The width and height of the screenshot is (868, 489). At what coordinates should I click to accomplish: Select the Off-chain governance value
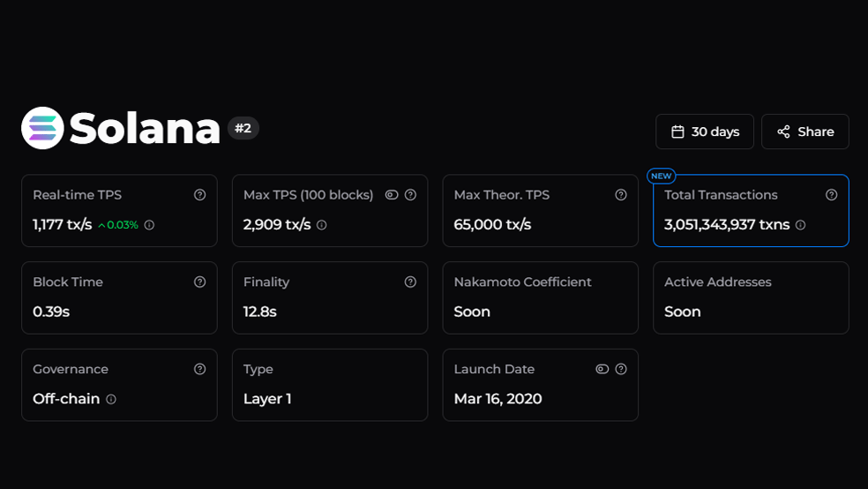(66, 399)
